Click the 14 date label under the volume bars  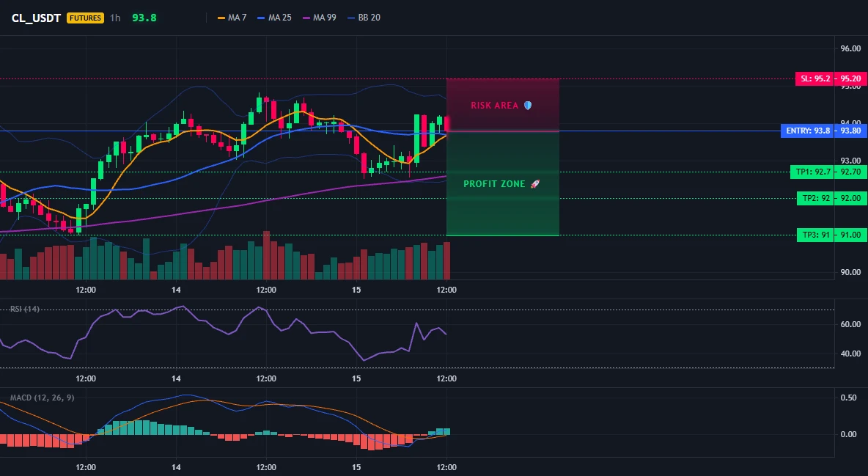(x=176, y=290)
